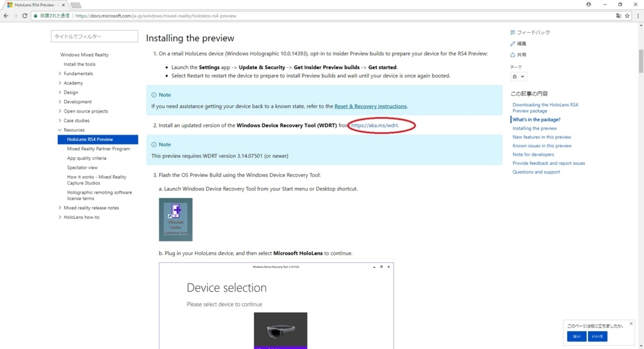
Task: Expand the HoloLens how-to node
Action: 60,217
